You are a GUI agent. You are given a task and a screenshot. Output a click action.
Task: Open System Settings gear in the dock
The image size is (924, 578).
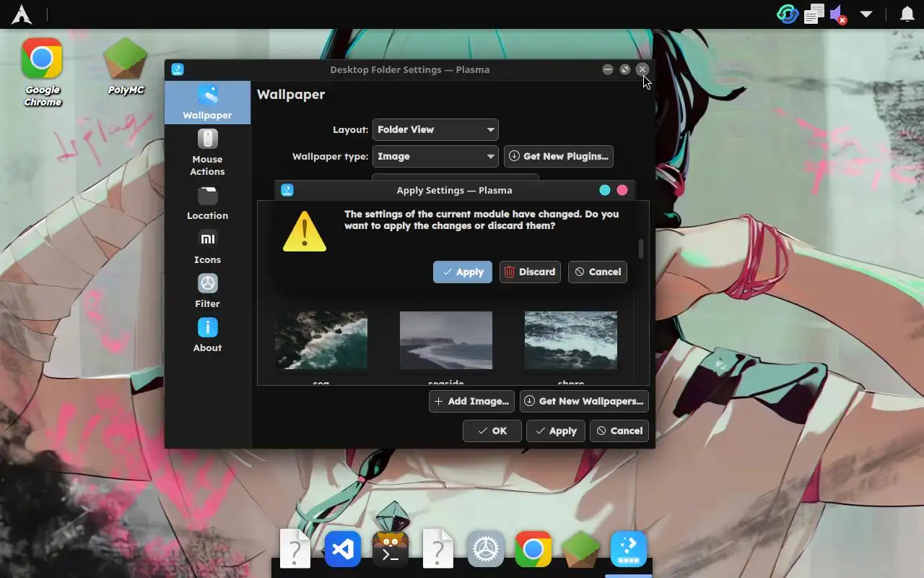coord(485,551)
